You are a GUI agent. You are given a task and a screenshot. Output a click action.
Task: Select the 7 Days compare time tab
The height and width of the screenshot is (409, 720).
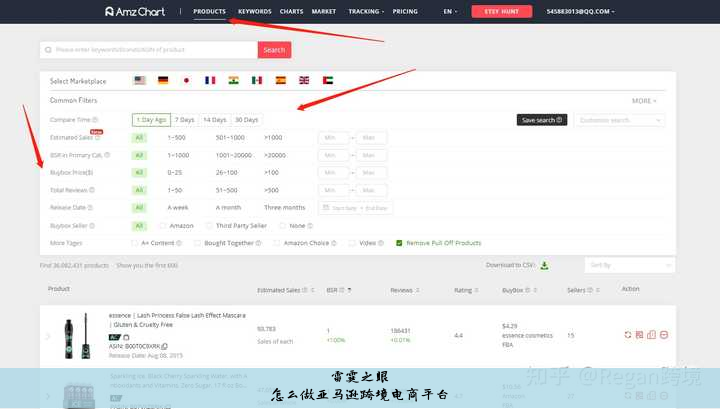click(184, 120)
